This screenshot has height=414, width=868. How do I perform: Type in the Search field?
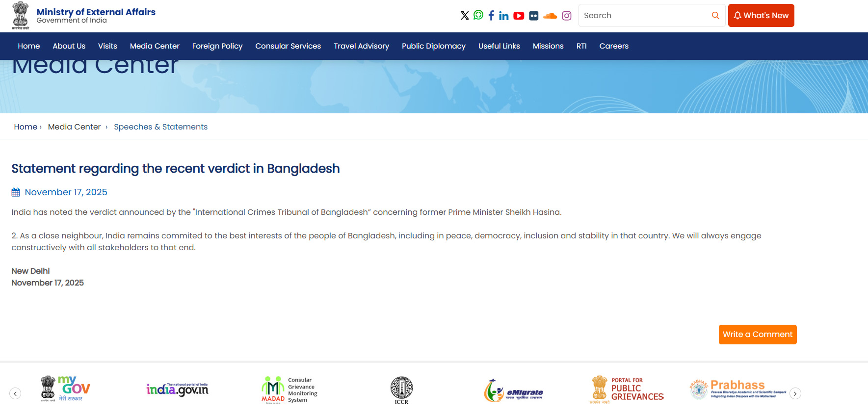[x=643, y=16]
